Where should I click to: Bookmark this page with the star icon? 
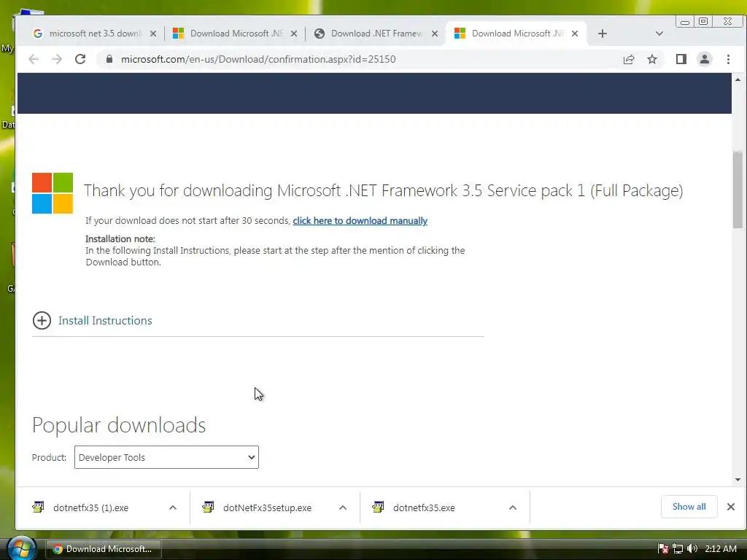click(x=651, y=59)
